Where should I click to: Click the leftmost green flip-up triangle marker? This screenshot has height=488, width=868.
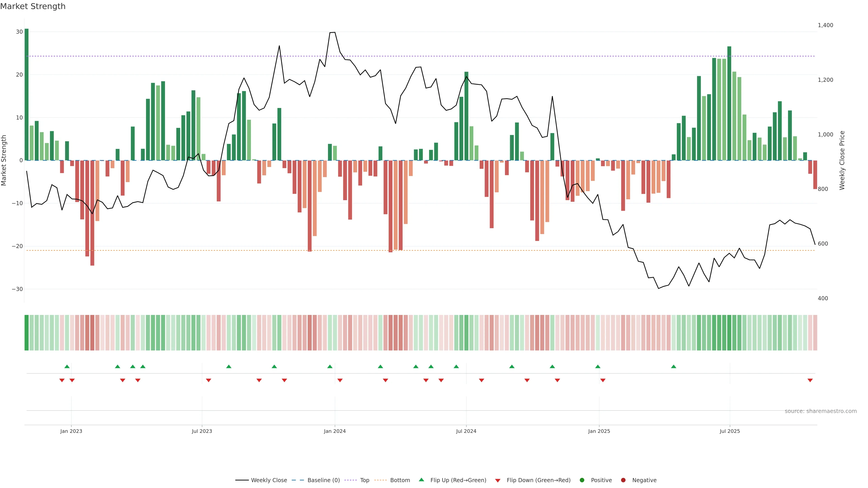(67, 366)
